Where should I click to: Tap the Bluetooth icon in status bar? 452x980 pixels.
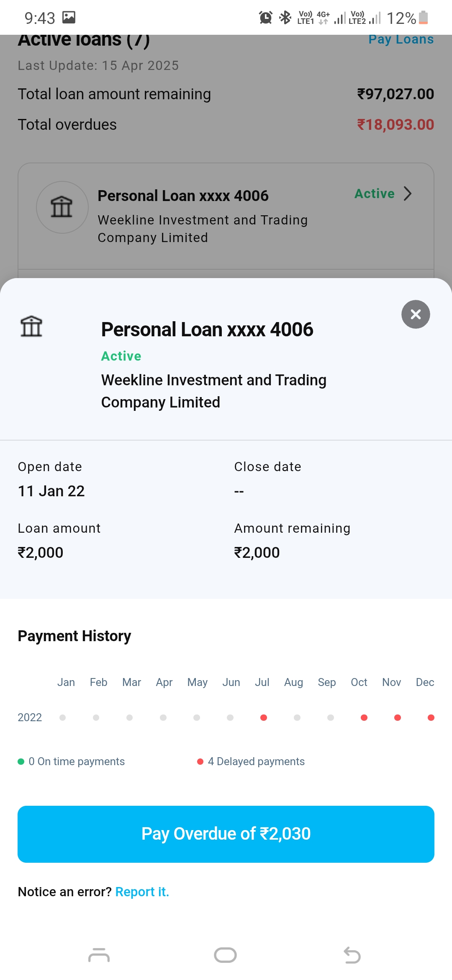point(285,18)
